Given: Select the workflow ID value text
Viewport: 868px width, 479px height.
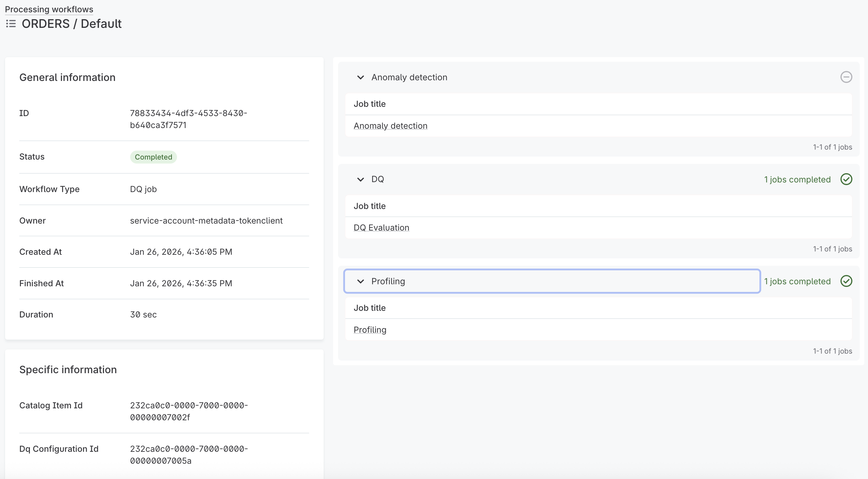Looking at the screenshot, I should click(188, 119).
